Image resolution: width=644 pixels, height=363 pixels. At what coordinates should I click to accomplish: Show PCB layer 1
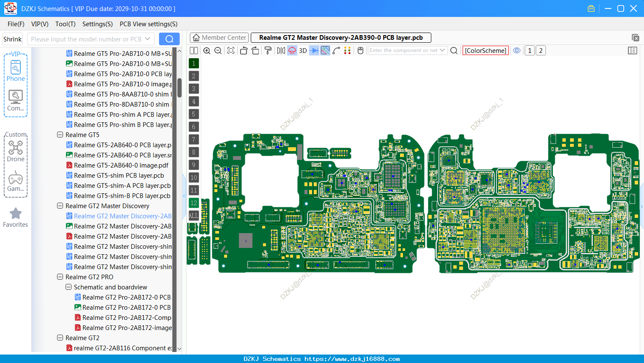194,63
